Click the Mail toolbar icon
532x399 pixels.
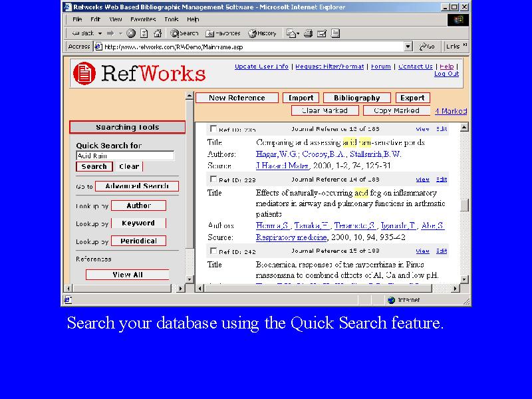(x=291, y=33)
